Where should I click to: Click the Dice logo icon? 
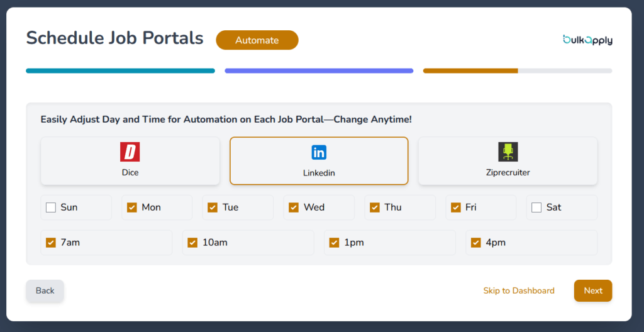pos(130,152)
